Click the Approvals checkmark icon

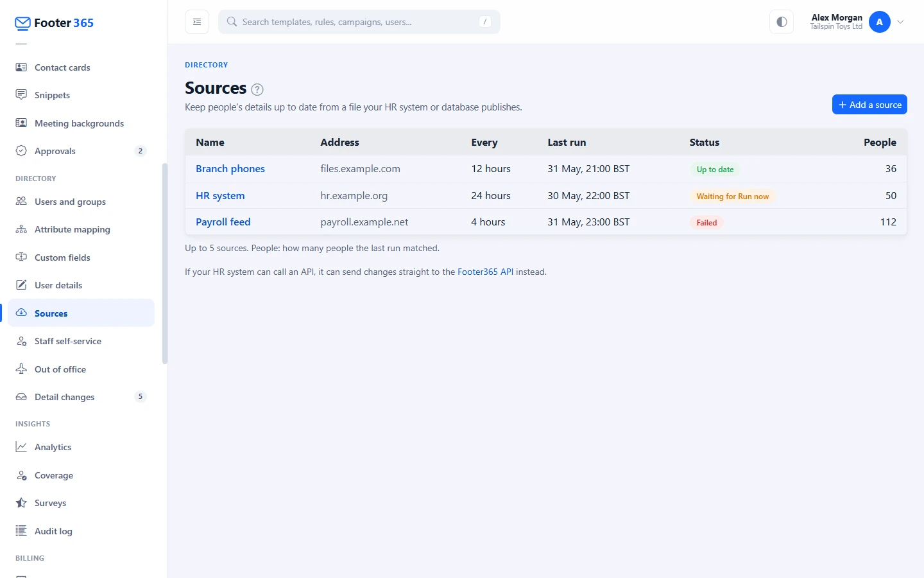21,151
